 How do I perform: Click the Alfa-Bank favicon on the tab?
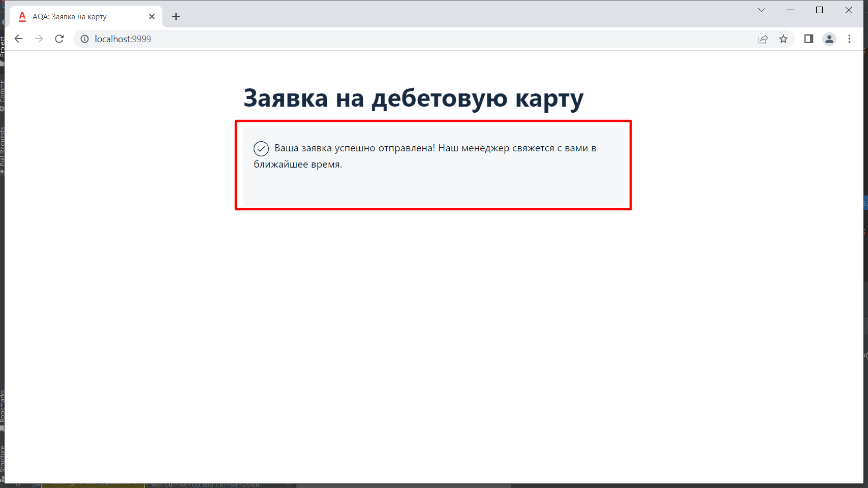point(21,16)
